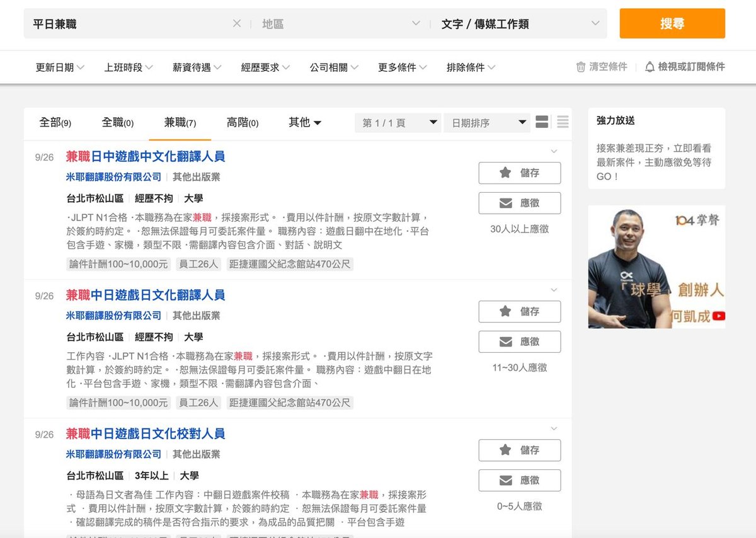Expand the 更新日期 filter
Viewport: 756px width, 538px height.
coord(60,67)
